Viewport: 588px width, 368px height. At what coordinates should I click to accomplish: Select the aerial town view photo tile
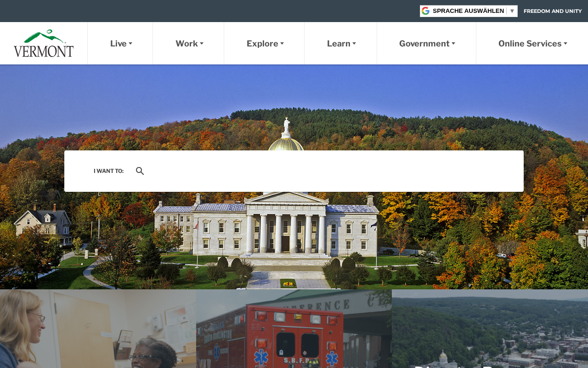(x=490, y=328)
